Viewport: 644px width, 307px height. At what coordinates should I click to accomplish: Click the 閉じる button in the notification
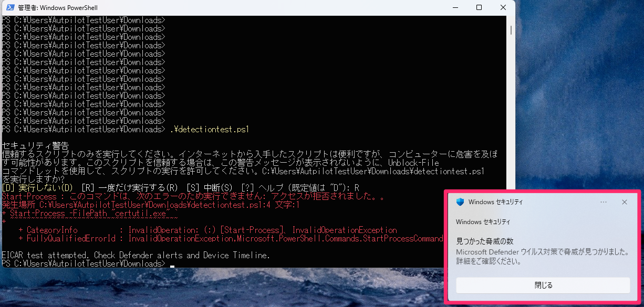543,285
